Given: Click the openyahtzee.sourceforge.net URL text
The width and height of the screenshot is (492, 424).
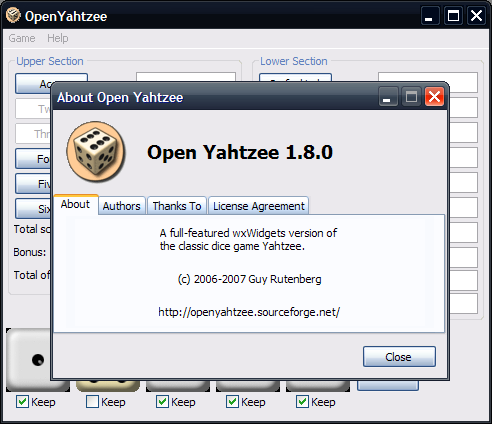Looking at the screenshot, I should [249, 312].
